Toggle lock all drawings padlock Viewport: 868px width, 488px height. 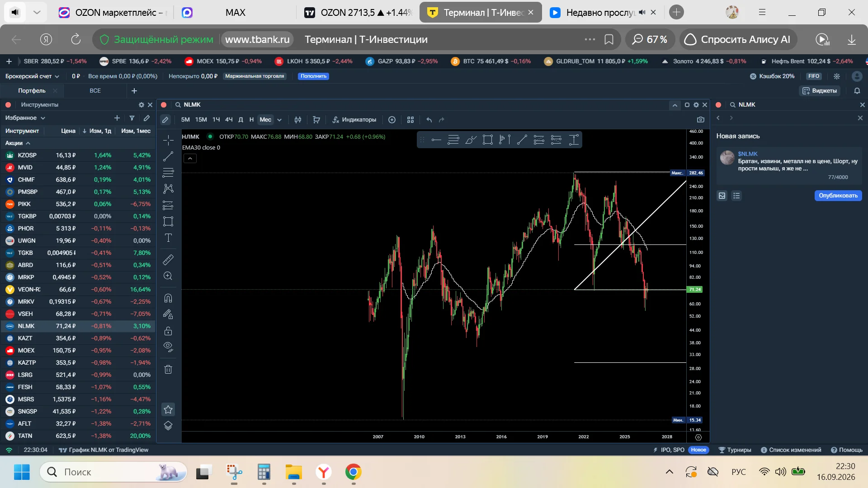pos(168,331)
